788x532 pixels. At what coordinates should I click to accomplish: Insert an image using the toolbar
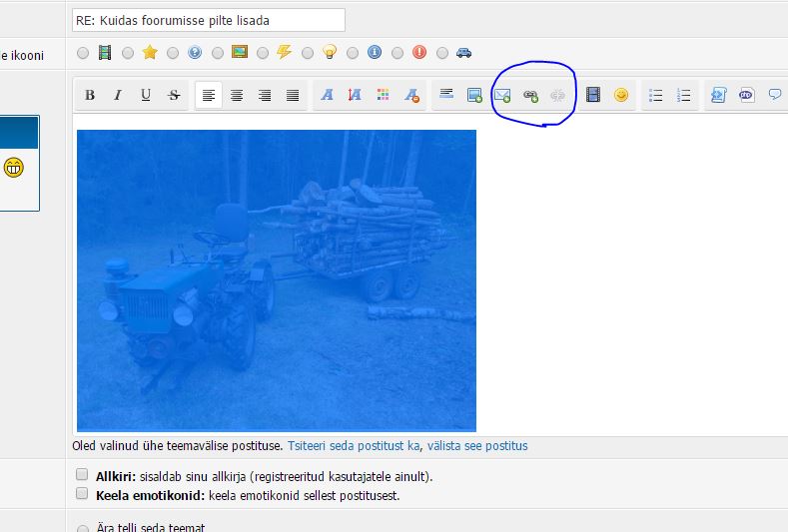point(474,96)
